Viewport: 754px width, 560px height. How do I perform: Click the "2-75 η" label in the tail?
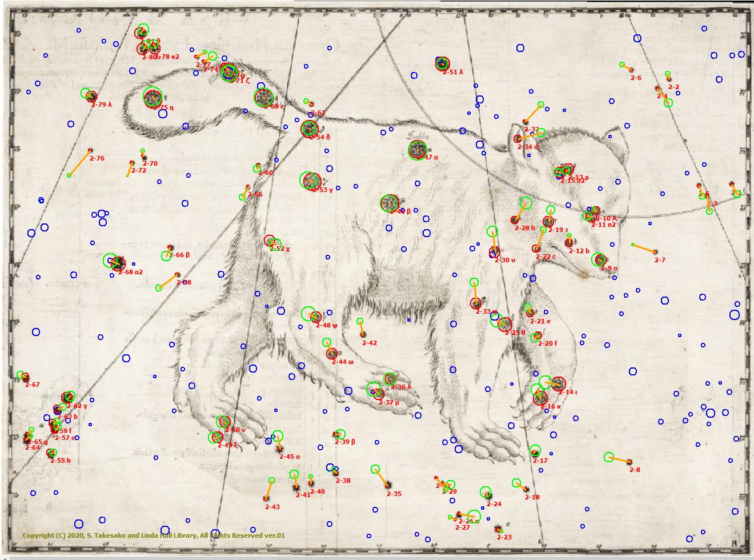pos(163,107)
